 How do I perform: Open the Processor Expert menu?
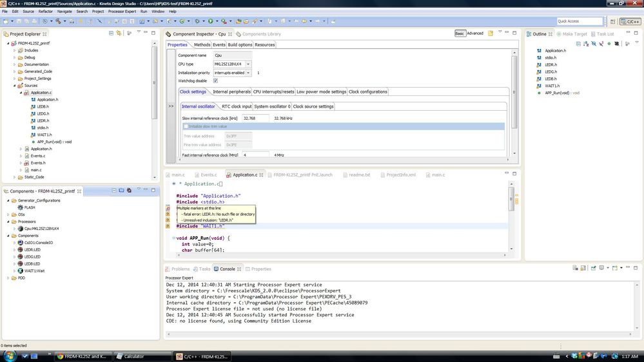click(122, 12)
